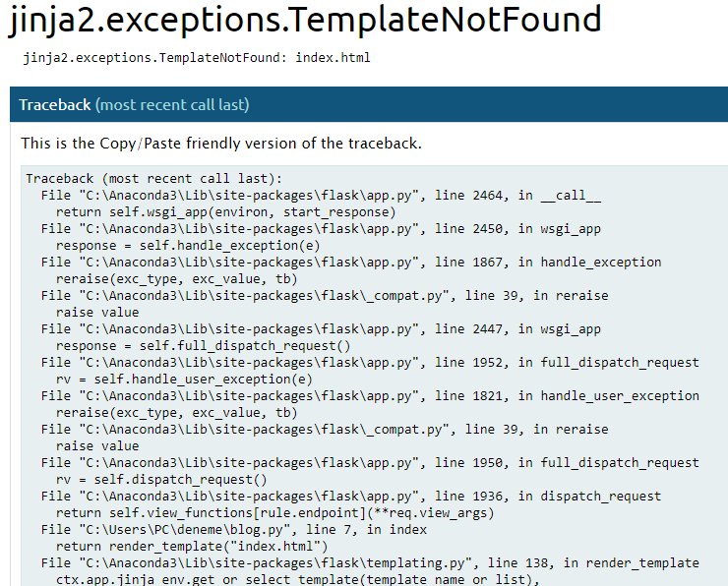The height and width of the screenshot is (586, 728).
Task: Click the app.py line 2450 wsgi_app entry
Action: (x=321, y=229)
